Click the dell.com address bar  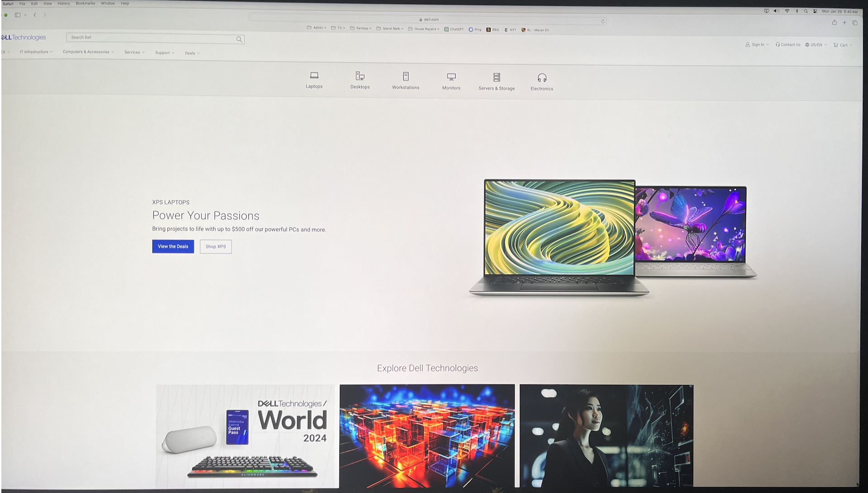(x=427, y=19)
